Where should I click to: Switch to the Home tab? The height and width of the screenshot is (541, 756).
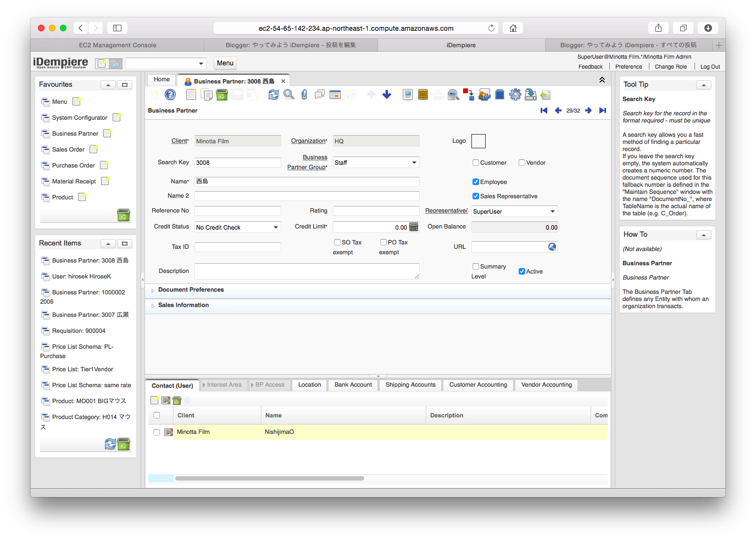(x=162, y=80)
